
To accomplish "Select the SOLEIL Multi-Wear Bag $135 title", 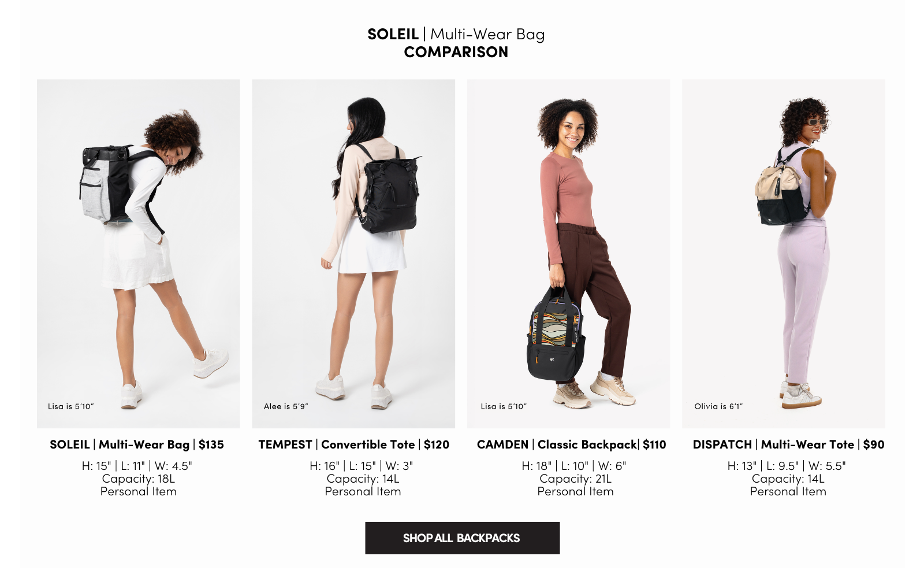I will (137, 444).
